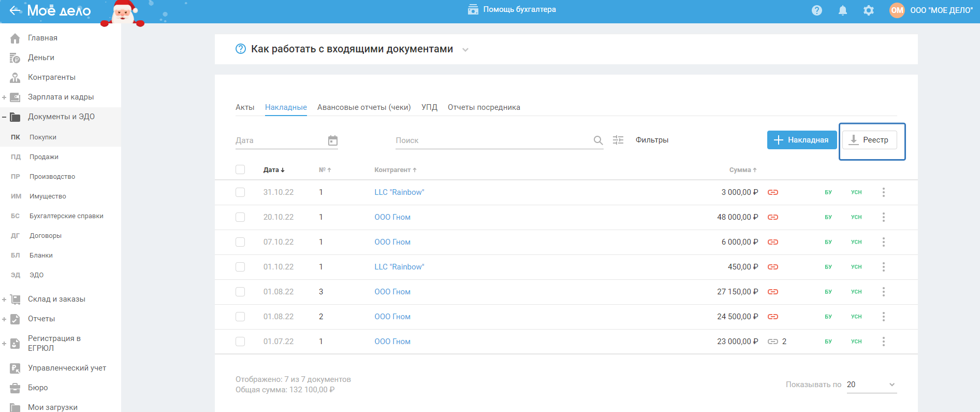Open three-dot menu for 27 150,00 ₽ row

point(884,292)
